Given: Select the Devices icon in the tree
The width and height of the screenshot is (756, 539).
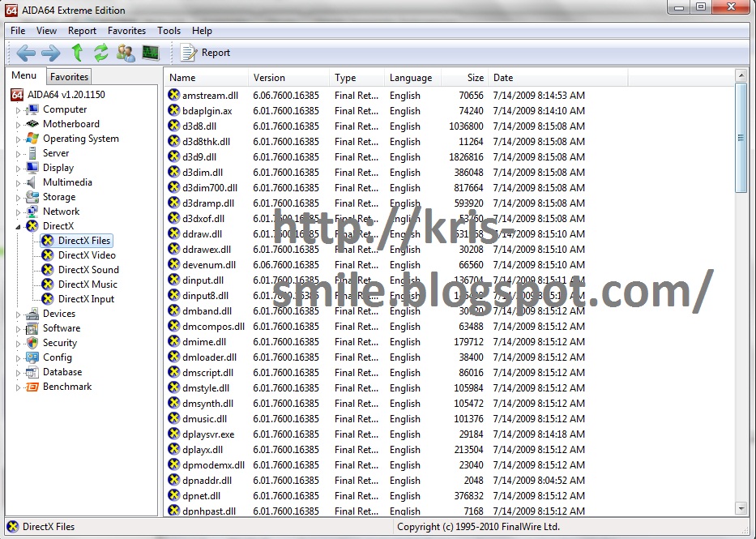Looking at the screenshot, I should [32, 314].
